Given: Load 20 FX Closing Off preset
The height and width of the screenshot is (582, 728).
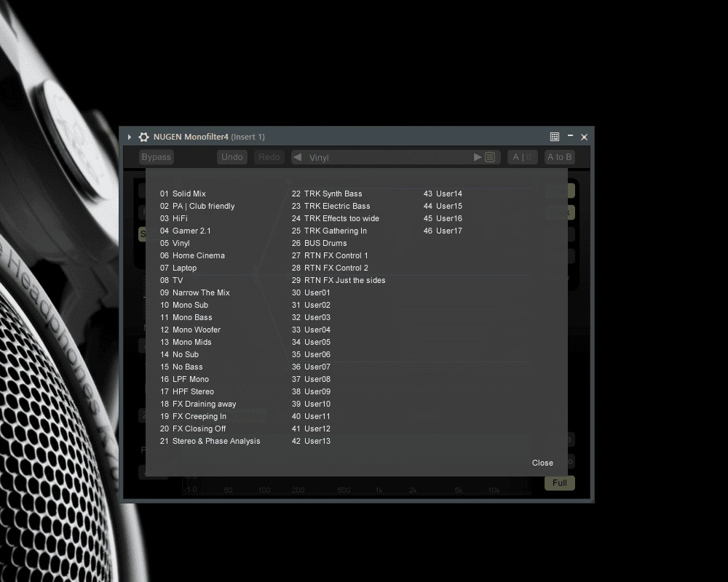Looking at the screenshot, I should (193, 428).
